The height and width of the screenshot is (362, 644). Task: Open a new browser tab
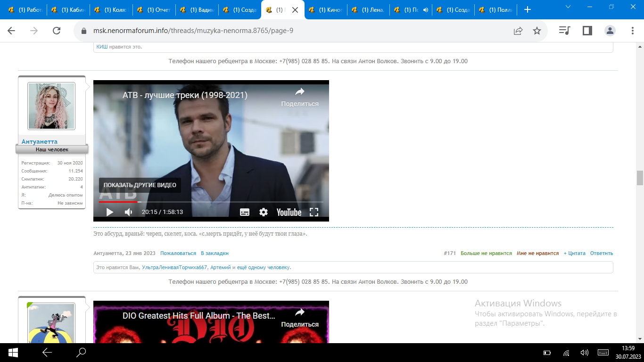click(528, 9)
